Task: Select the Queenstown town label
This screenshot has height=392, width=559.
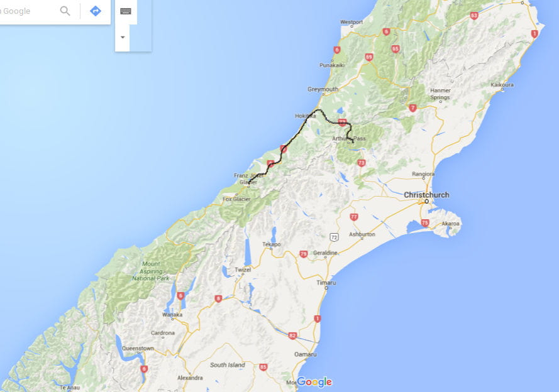Action: point(138,348)
